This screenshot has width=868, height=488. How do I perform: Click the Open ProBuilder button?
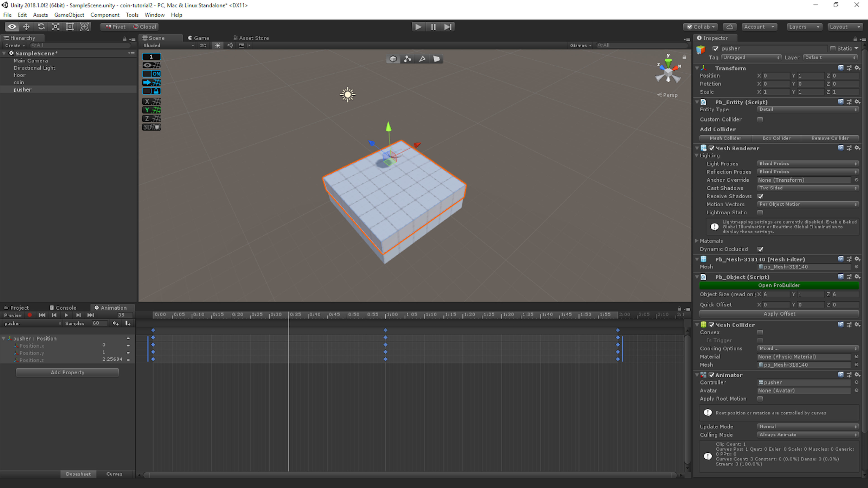tap(779, 285)
